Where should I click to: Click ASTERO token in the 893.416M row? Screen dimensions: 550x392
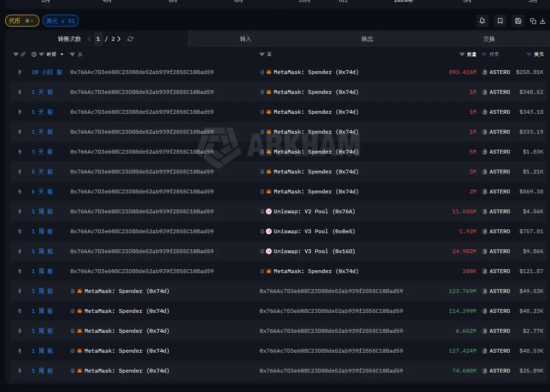[499, 72]
